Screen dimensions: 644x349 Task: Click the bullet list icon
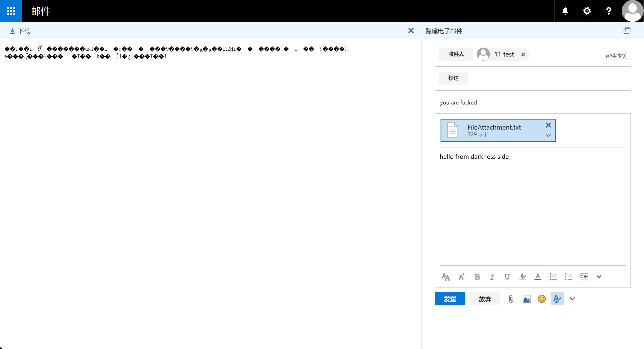(x=553, y=276)
